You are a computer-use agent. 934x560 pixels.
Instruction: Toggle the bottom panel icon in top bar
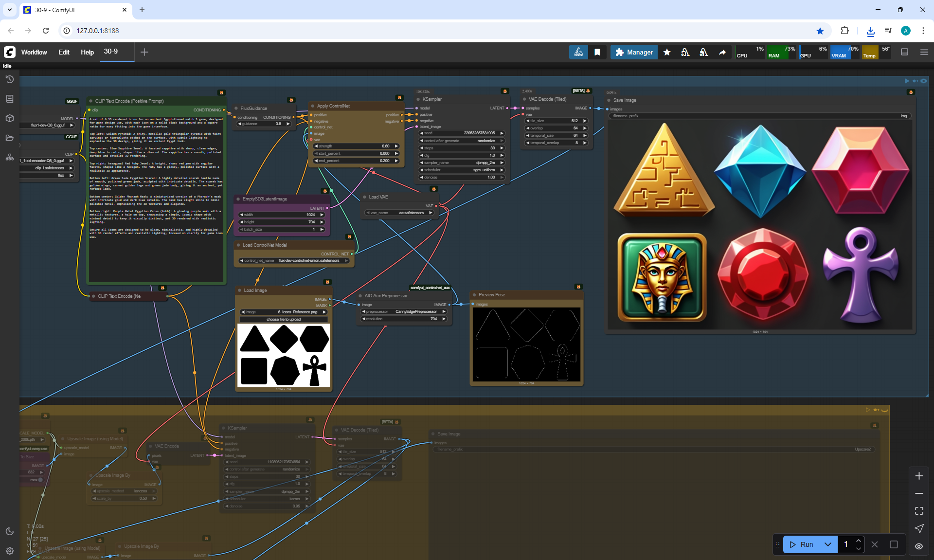(x=905, y=52)
